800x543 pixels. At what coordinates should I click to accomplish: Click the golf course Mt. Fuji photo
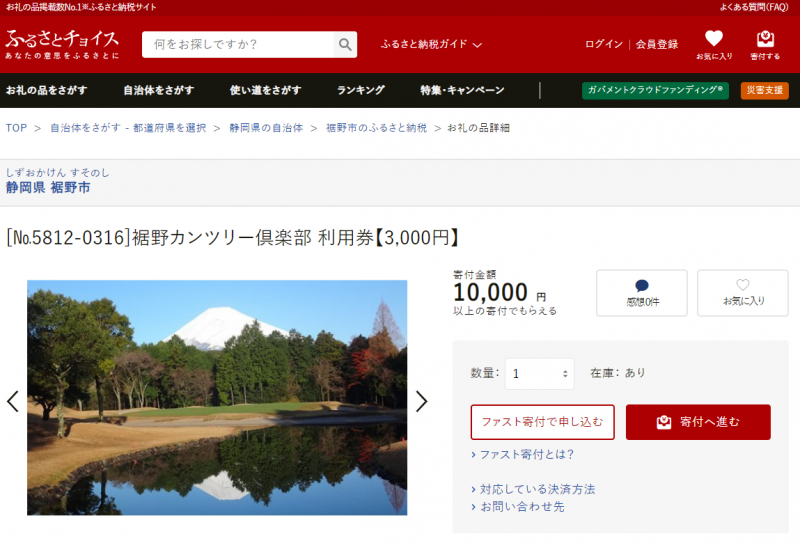tap(217, 398)
